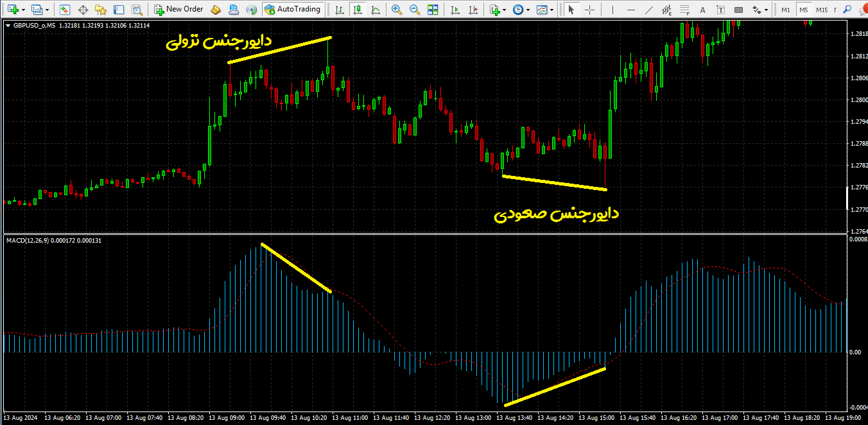Open the Strategy Tester icon
This screenshot has width=868, height=425.
point(137,10)
